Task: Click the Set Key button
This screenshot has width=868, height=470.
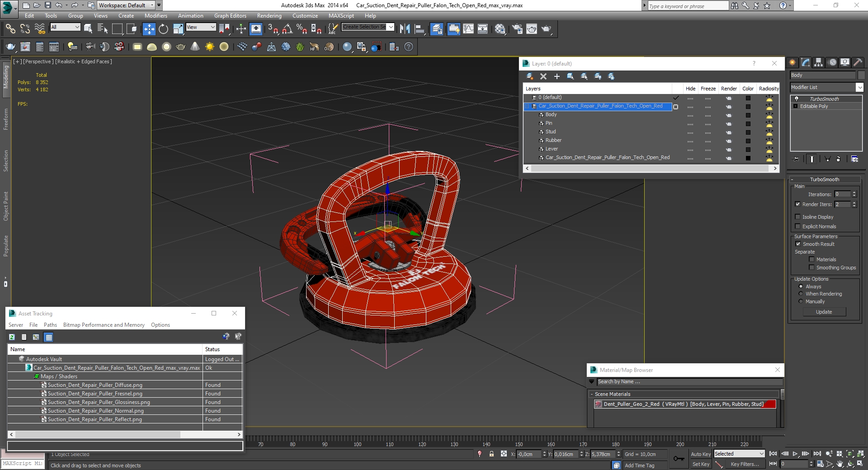Action: pyautogui.click(x=701, y=464)
